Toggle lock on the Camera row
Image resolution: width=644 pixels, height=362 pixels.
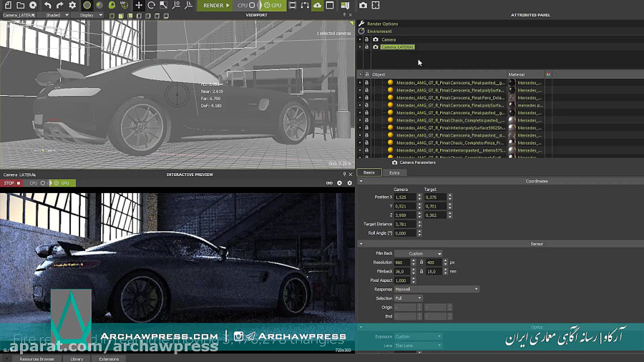click(x=367, y=40)
